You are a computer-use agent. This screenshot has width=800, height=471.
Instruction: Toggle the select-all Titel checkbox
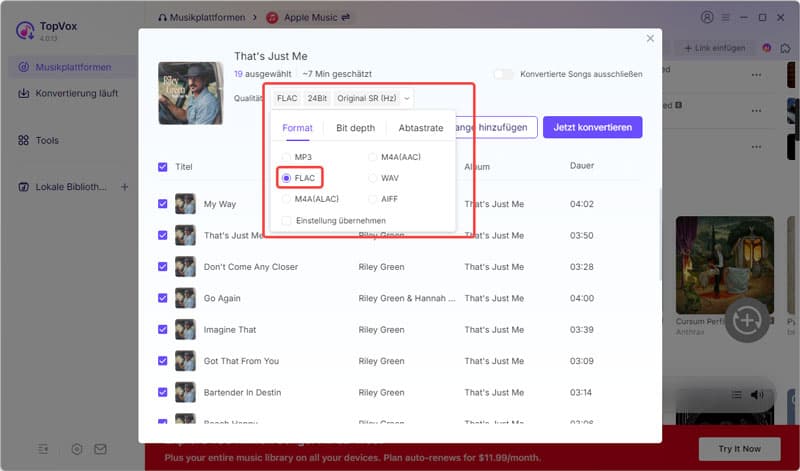(x=163, y=167)
